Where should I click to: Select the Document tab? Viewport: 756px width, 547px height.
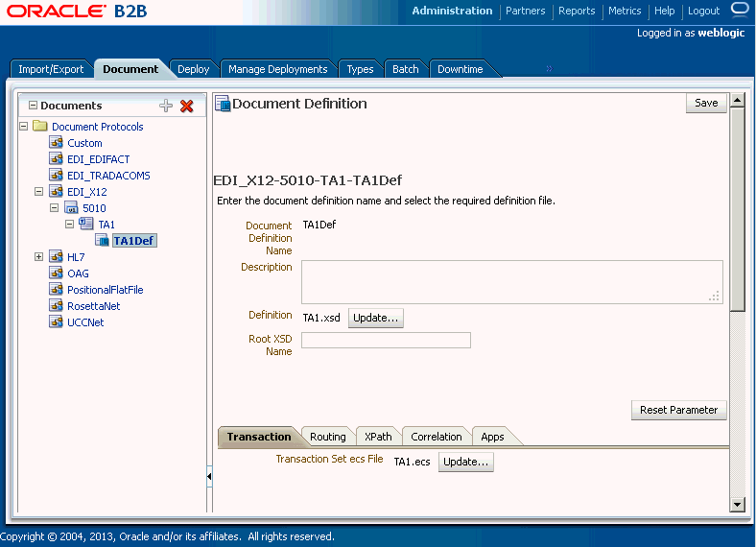pyautogui.click(x=130, y=69)
